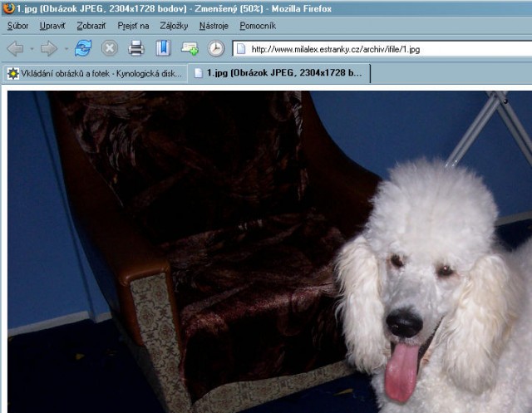Screen dimensions: 532x413
Task: Click the new tab icon with green plus
Action: coord(190,48)
